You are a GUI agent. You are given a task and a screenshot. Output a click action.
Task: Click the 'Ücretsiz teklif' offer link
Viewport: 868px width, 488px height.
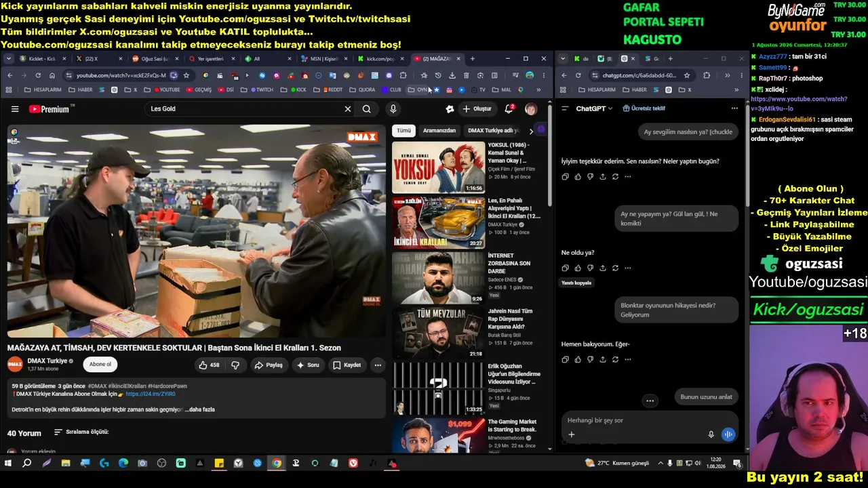[644, 108]
